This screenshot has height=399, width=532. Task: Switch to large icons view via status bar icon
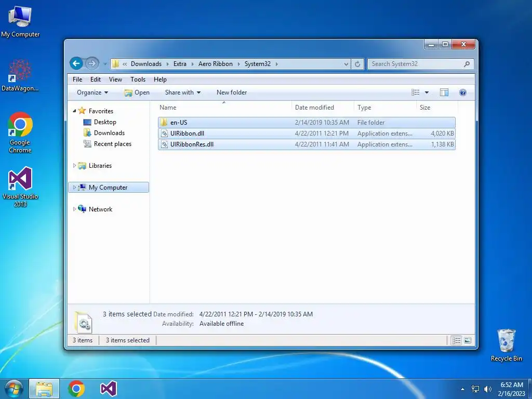468,340
